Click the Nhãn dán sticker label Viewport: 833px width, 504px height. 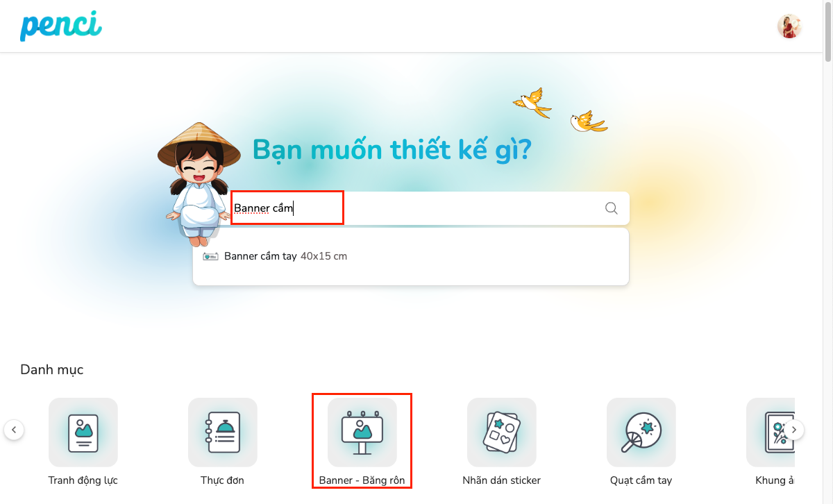(x=502, y=480)
